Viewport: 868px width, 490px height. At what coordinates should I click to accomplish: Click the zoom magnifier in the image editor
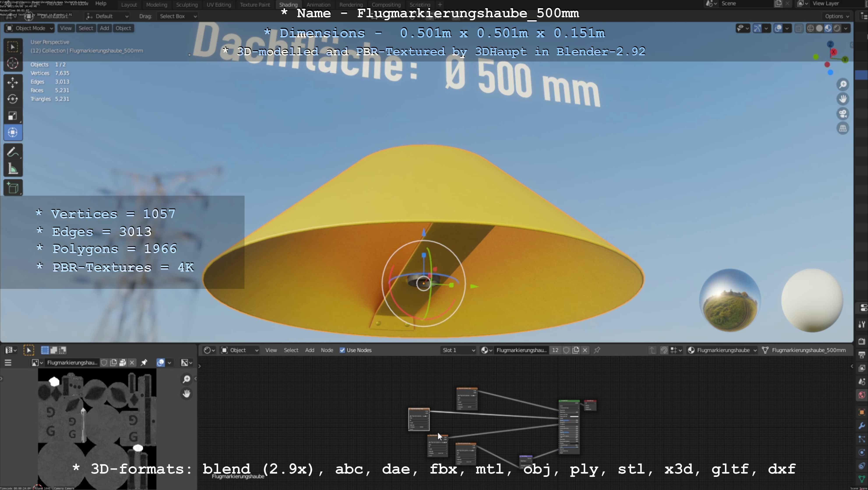(186, 379)
